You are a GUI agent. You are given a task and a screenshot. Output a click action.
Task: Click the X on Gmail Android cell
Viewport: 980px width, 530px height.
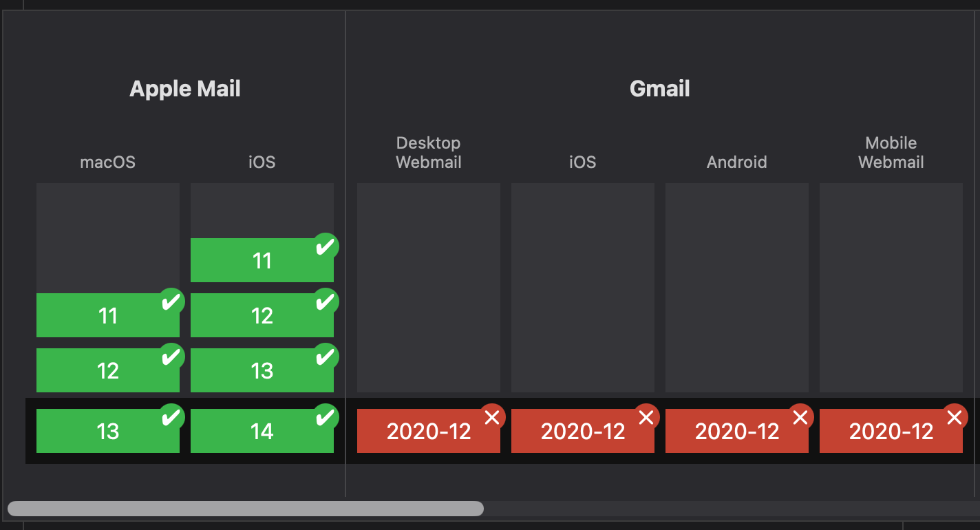[x=800, y=416]
